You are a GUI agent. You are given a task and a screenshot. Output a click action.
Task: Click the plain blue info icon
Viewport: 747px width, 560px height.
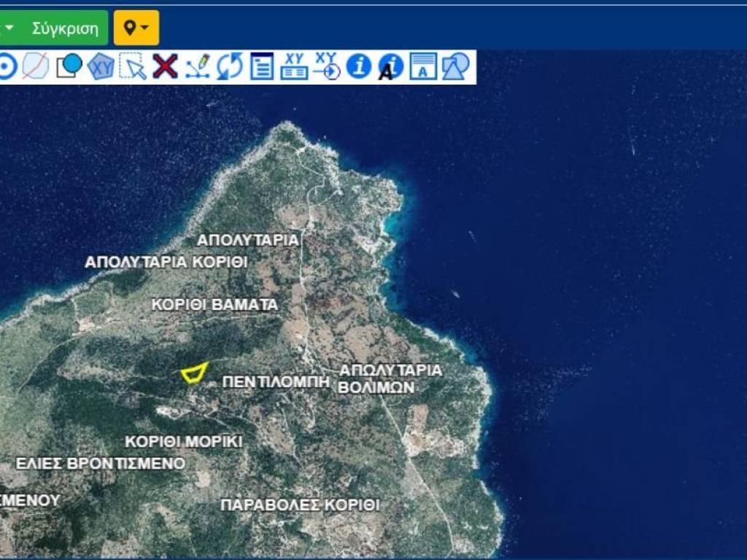pyautogui.click(x=358, y=67)
